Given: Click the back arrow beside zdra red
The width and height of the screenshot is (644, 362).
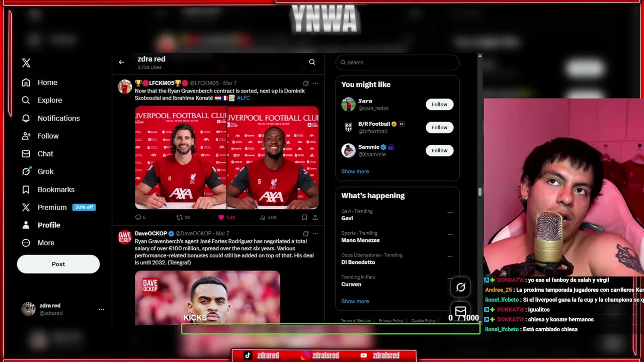Looking at the screenshot, I should pos(121,62).
